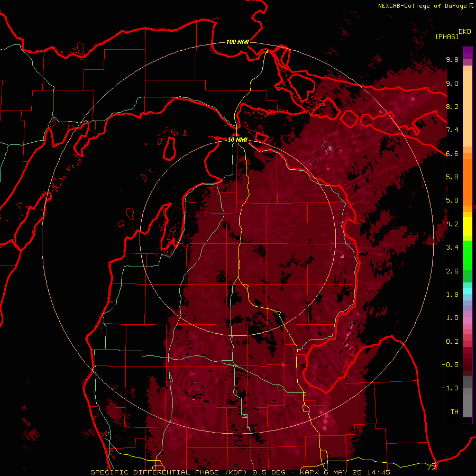
Task: Click the 3.4 value on the color scale
Action: click(452, 248)
